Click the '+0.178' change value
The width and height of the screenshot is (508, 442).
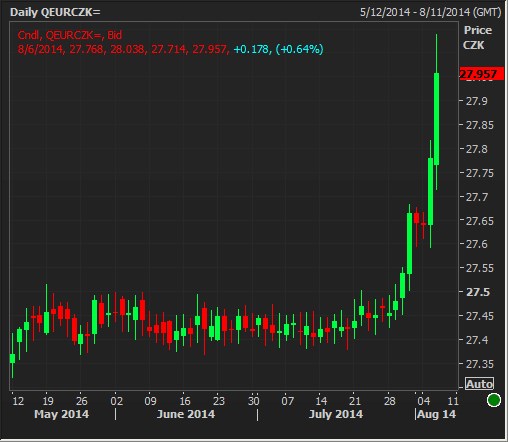tap(252, 49)
